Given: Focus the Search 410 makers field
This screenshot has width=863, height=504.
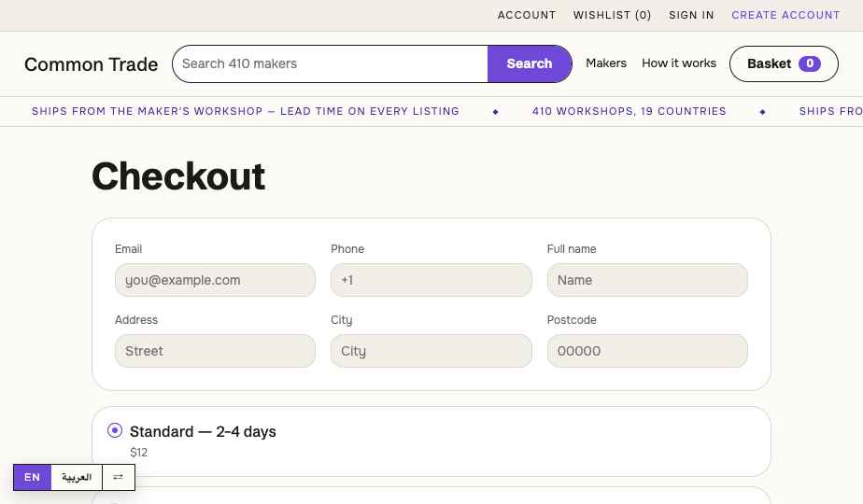Looking at the screenshot, I should pos(331,63).
